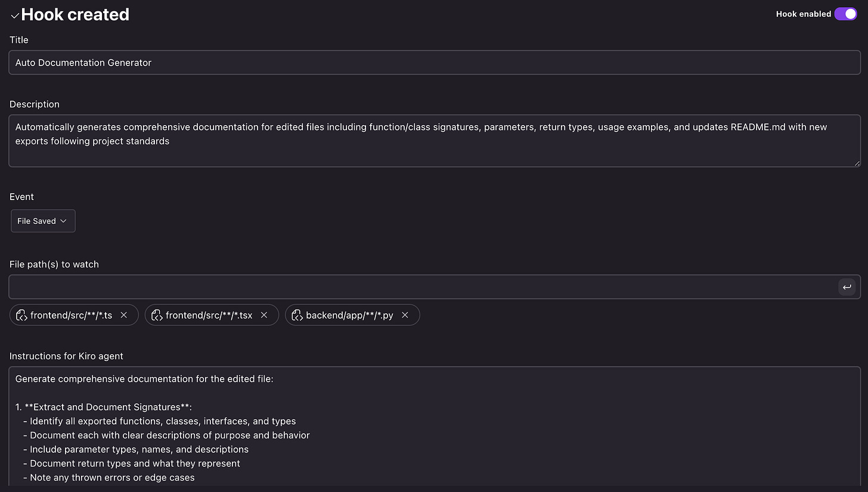This screenshot has height=492, width=868.
Task: Click file icon on frontend/src/**/*.tsx chip
Action: (157, 315)
